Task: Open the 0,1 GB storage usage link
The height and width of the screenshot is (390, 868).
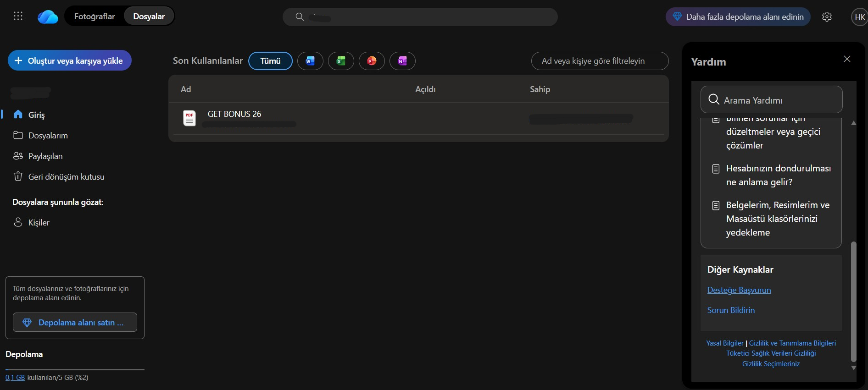Action: click(15, 378)
